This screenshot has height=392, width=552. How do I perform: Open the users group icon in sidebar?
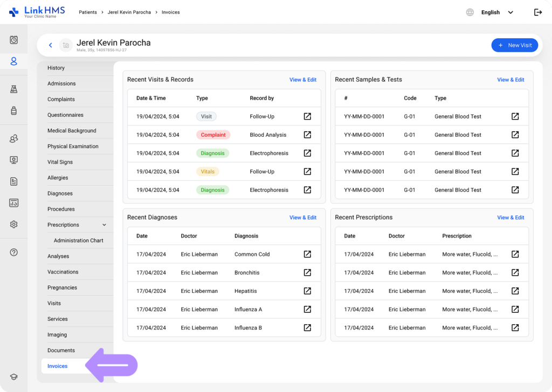click(x=13, y=138)
